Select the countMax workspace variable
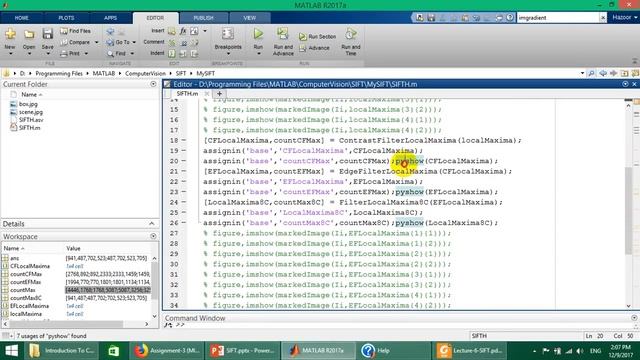The image size is (640, 360). [22, 290]
